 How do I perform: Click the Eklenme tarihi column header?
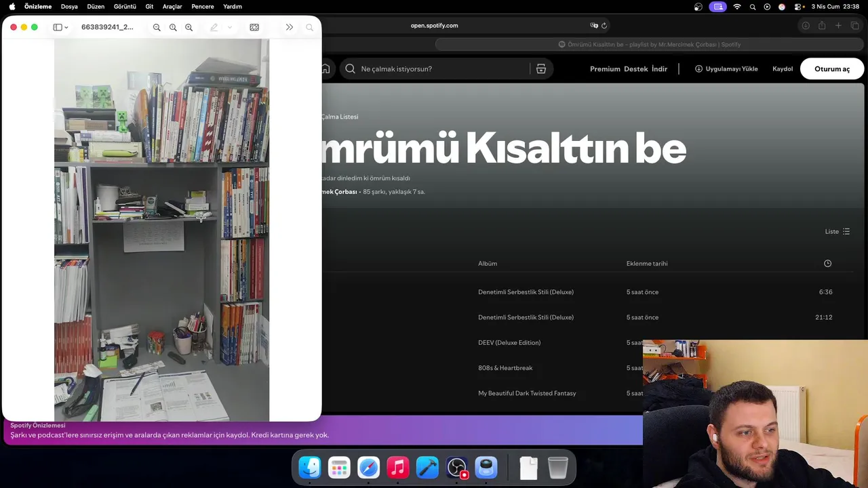(647, 264)
